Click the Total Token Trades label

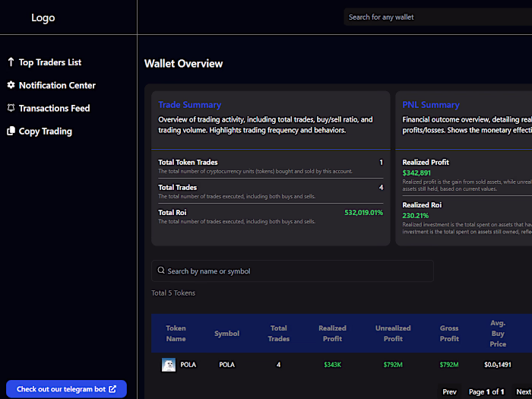pos(188,162)
